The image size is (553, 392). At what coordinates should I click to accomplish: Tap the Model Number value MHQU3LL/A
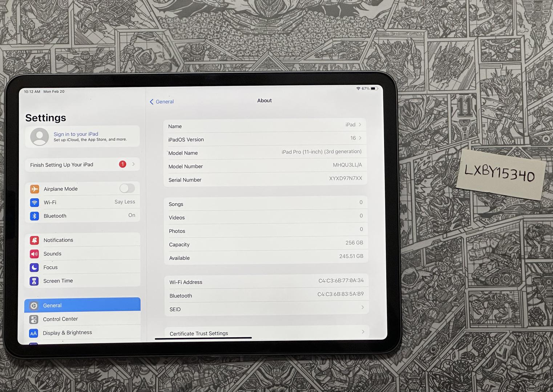(x=347, y=165)
